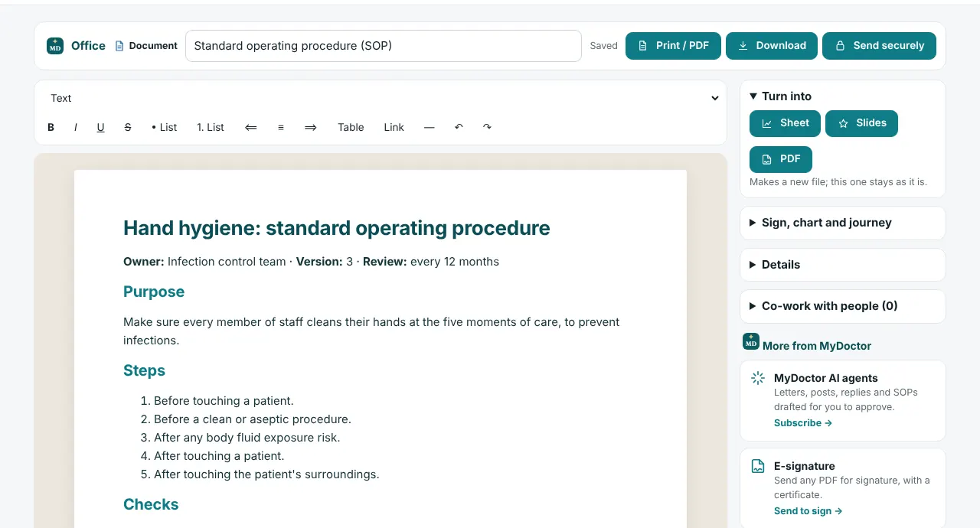Collapse the Turn into section
Image resolution: width=980 pixels, height=528 pixels.
[781, 96]
